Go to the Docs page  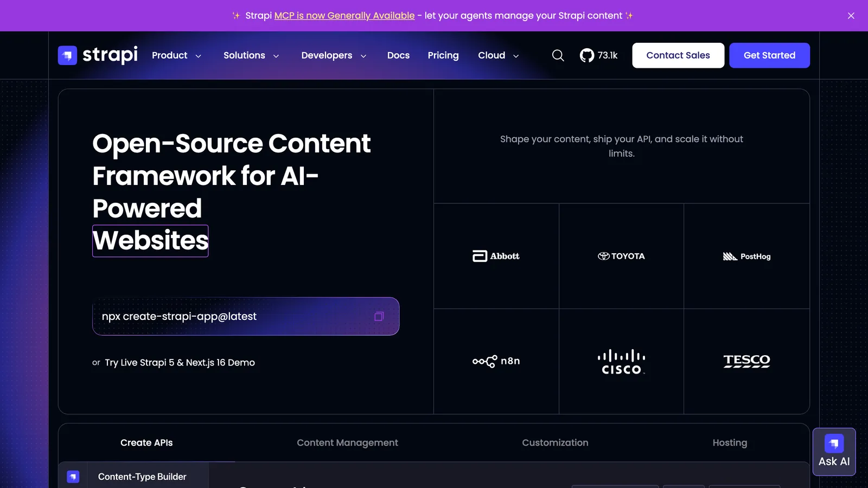(x=398, y=55)
